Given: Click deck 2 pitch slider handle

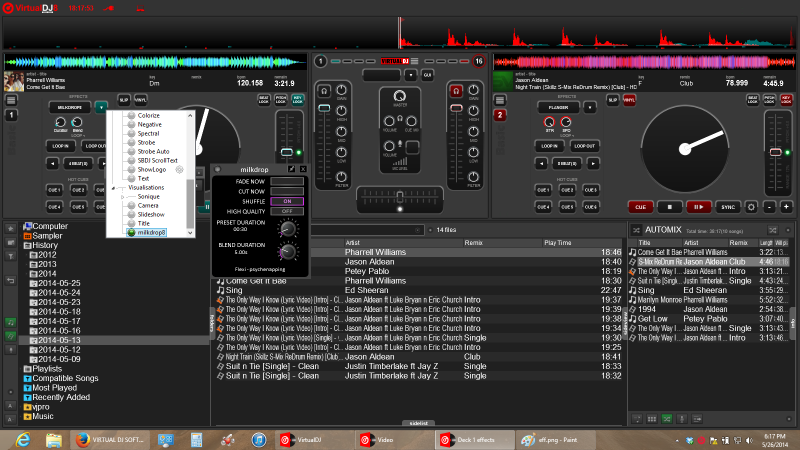Looking at the screenshot, I should pyautogui.click(x=776, y=152).
